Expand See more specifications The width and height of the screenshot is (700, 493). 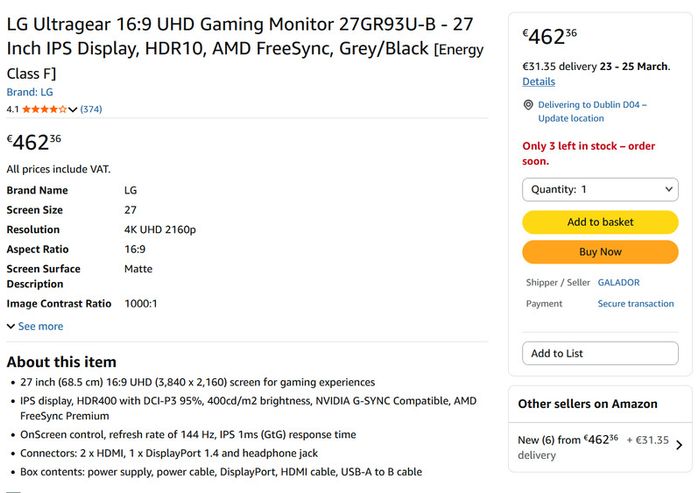pyautogui.click(x=40, y=326)
